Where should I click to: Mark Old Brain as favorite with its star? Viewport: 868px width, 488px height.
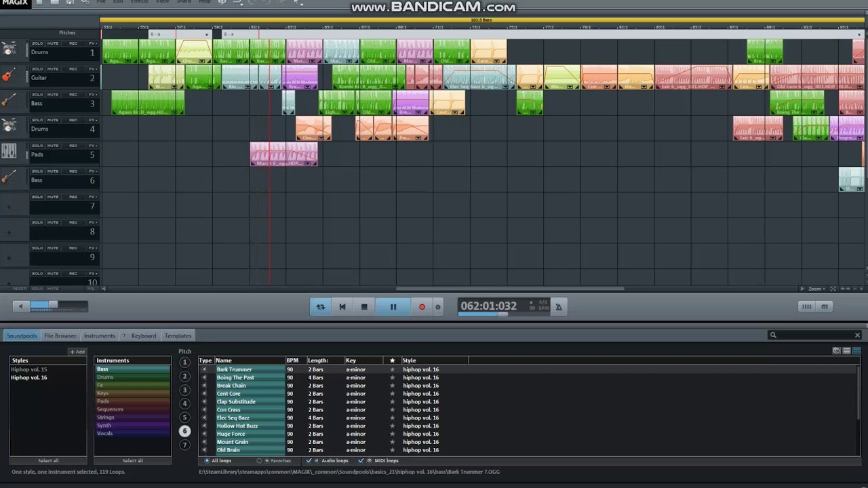pos(392,450)
